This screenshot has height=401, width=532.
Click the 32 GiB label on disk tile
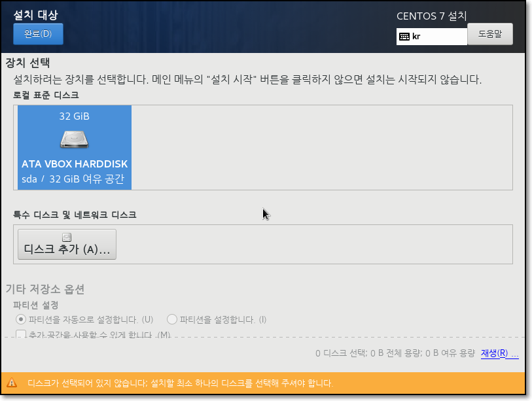[x=75, y=116]
